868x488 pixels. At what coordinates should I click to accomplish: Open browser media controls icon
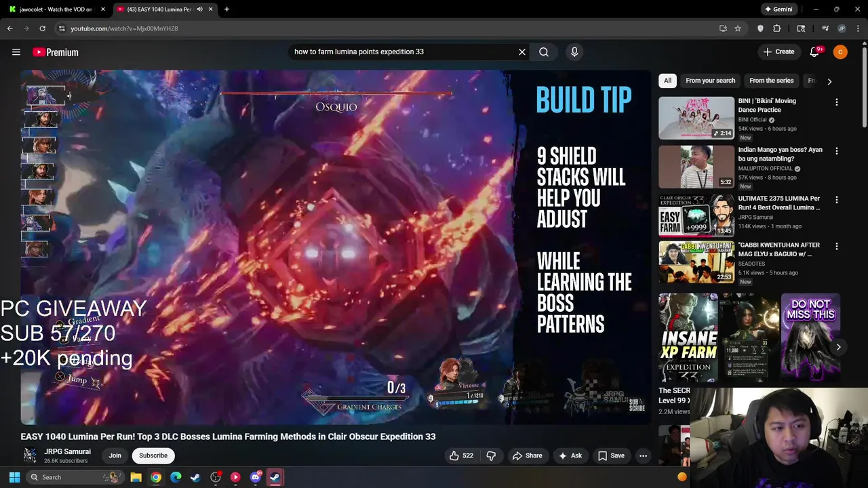(x=825, y=28)
